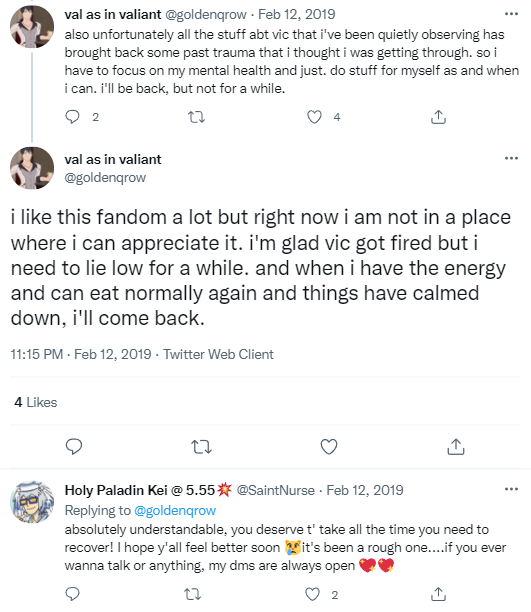Retweet the main fandom tweet

201,447
